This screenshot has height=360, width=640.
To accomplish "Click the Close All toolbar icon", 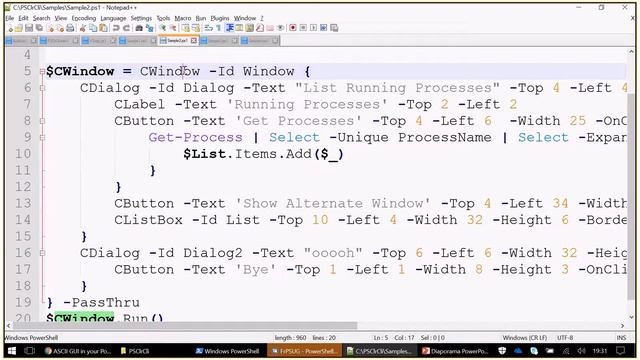I will click(60, 28).
